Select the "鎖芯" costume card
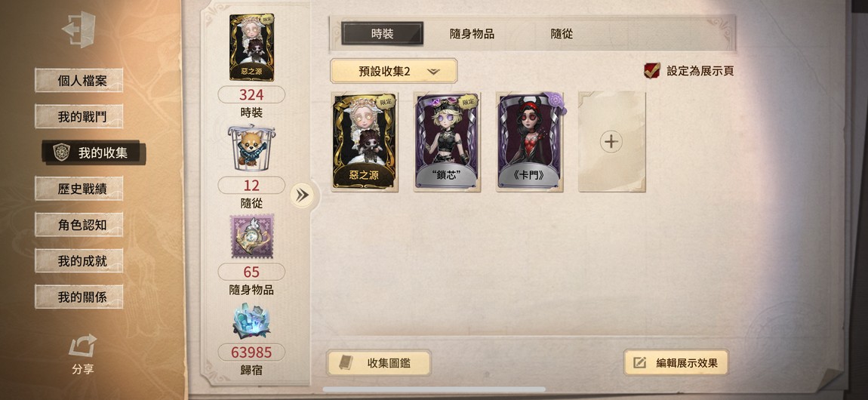Image resolution: width=868 pixels, height=400 pixels. point(448,142)
